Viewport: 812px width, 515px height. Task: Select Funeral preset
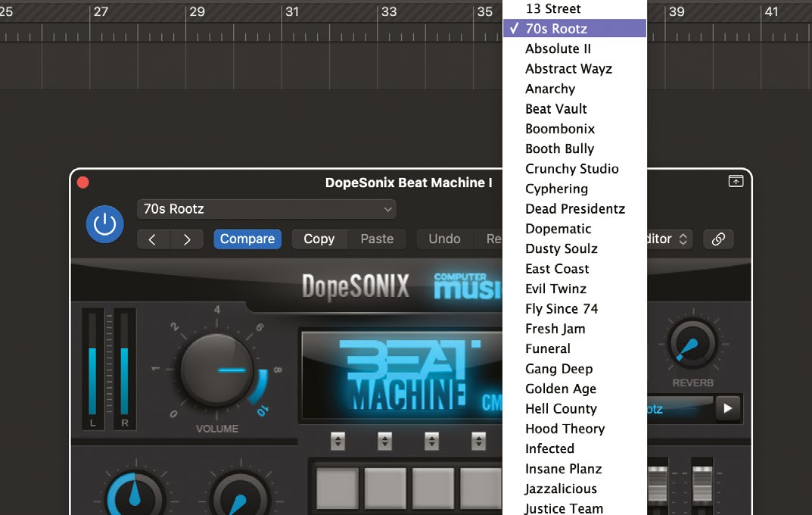tap(574, 348)
